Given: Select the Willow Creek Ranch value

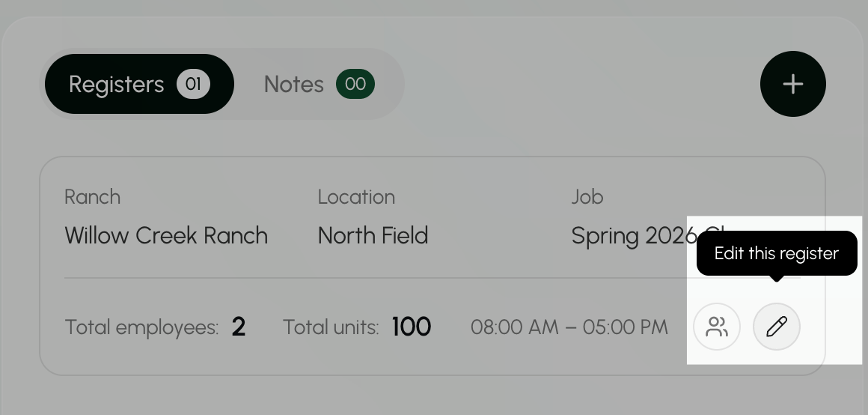Looking at the screenshot, I should (x=166, y=236).
